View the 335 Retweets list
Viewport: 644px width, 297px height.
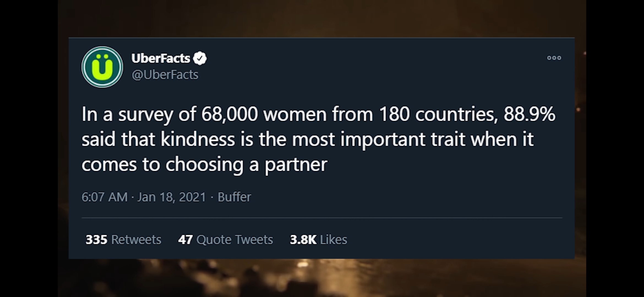[x=123, y=240]
